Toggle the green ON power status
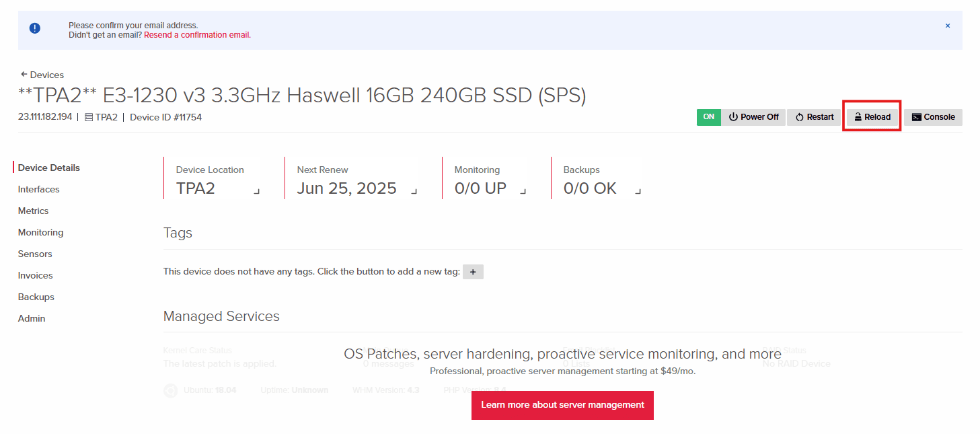The height and width of the screenshot is (434, 980). pos(708,117)
